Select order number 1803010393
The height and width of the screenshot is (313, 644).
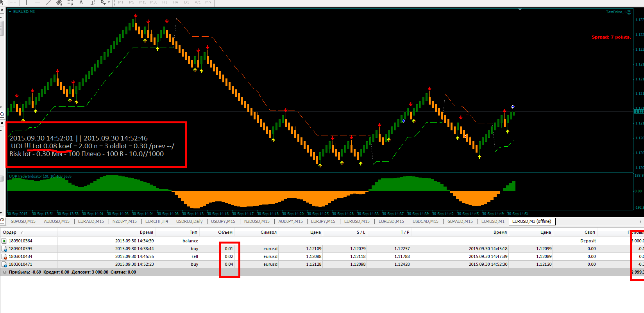click(21, 249)
